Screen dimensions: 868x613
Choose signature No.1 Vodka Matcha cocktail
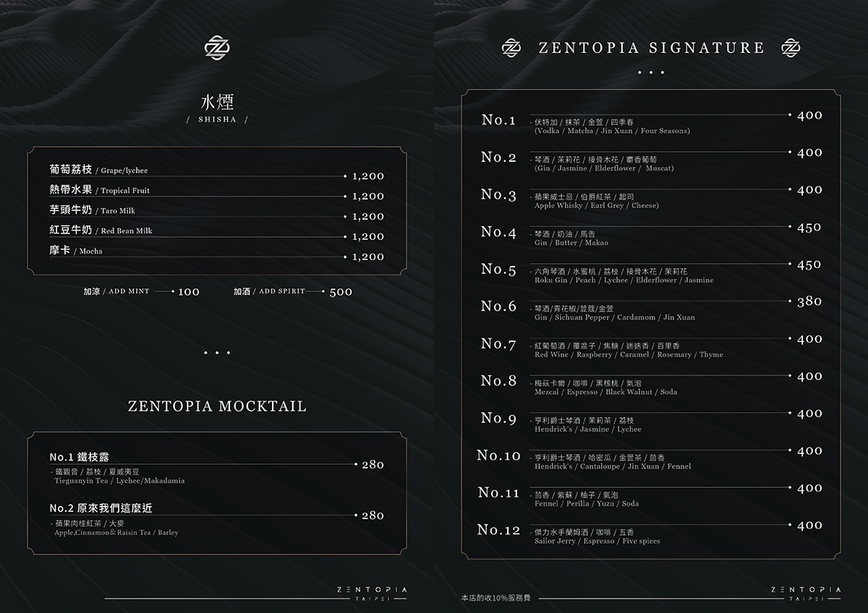652,123
